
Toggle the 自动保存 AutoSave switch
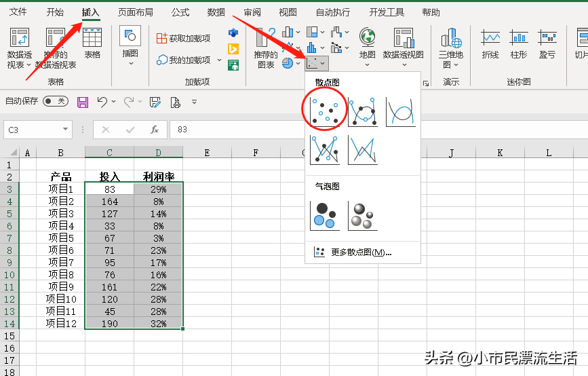click(x=56, y=101)
